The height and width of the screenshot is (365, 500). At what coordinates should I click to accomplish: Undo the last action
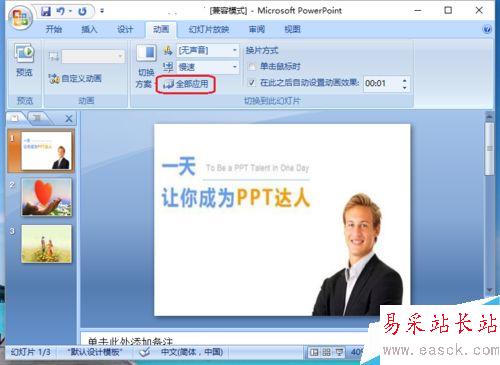pyautogui.click(x=61, y=11)
